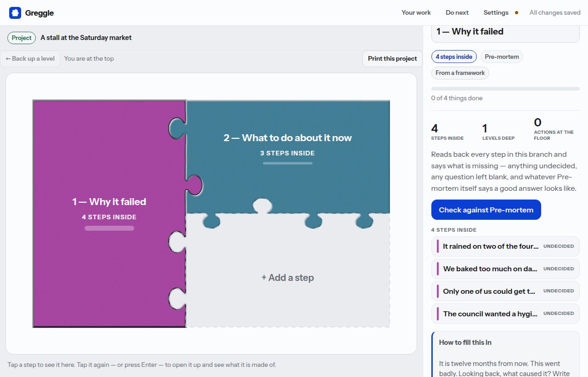Click the 'How to fill this in' heading
Screen dimensions: 588x377
click(x=465, y=343)
